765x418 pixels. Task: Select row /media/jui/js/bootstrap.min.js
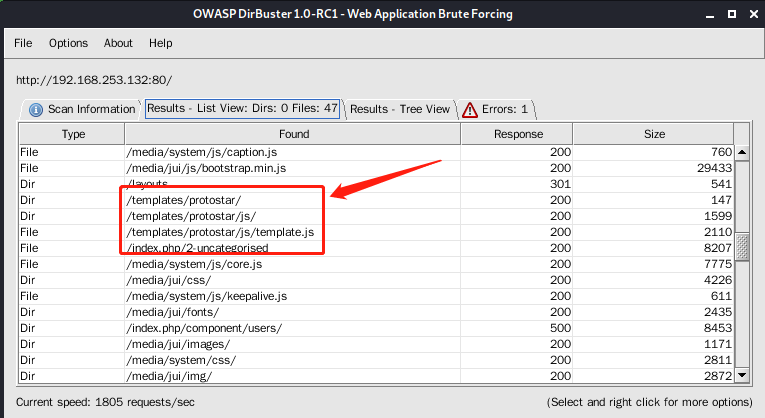377,168
